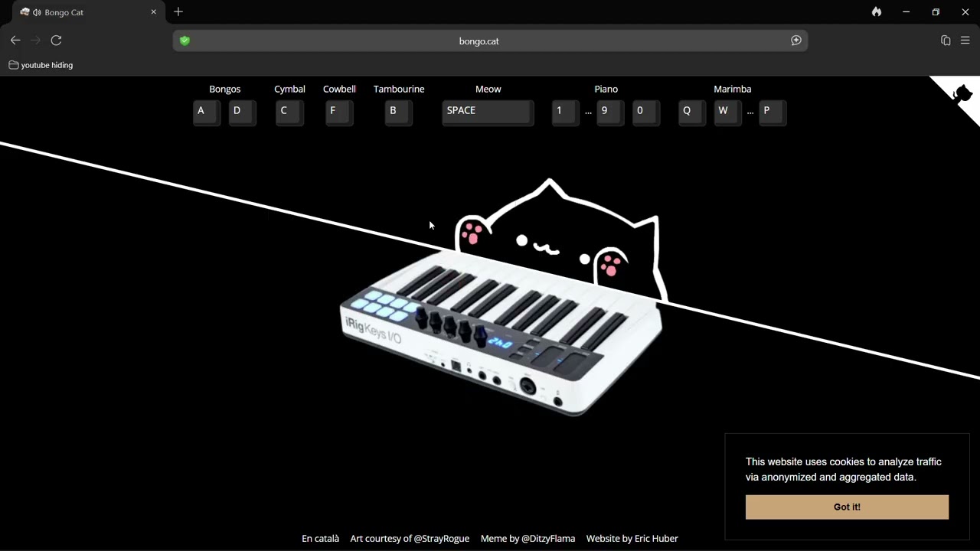
Task: Click the marimba P key
Action: tap(773, 112)
